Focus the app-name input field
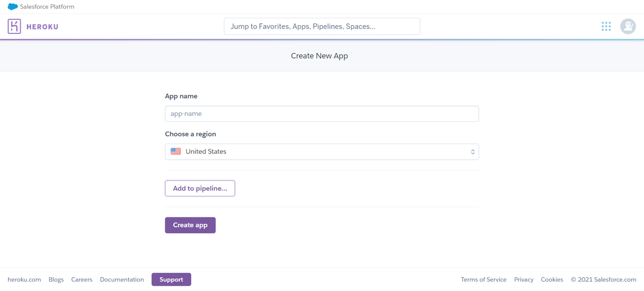Screen dimensions: 644x291 (x=322, y=114)
